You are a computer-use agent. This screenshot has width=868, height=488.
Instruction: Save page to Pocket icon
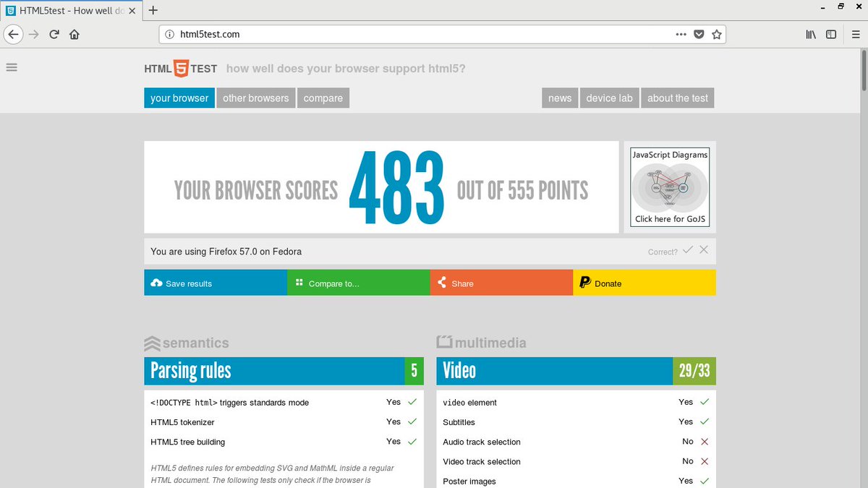[x=699, y=34]
